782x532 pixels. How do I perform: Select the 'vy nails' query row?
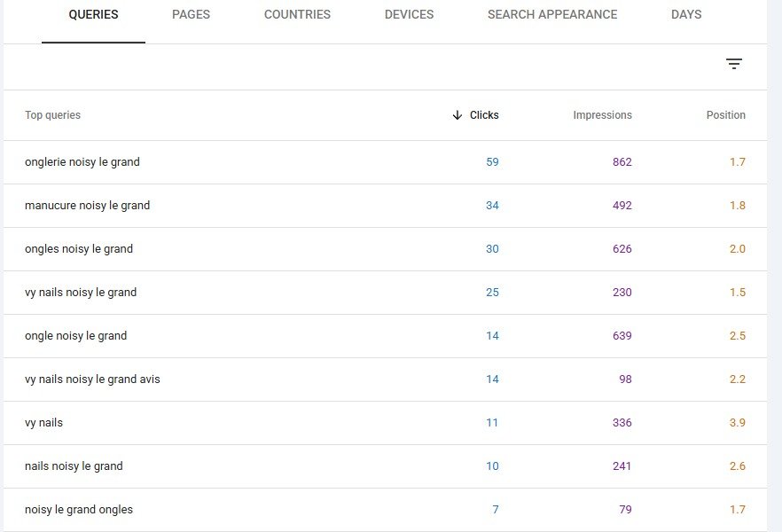click(385, 423)
